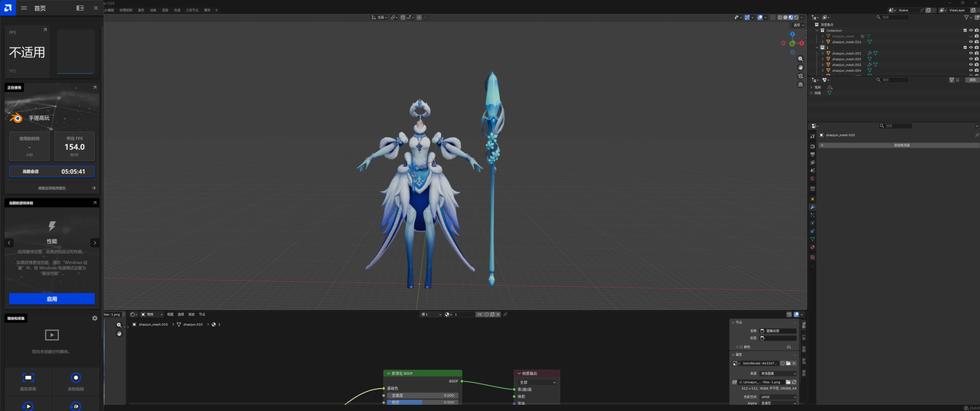
Task: Switch to 几何节点 workspace tab
Action: click(x=192, y=10)
